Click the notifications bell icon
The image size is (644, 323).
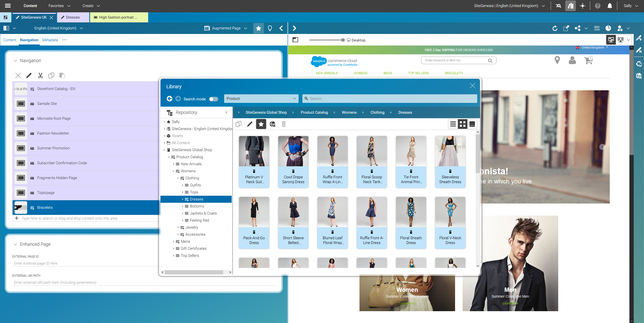[610, 6]
